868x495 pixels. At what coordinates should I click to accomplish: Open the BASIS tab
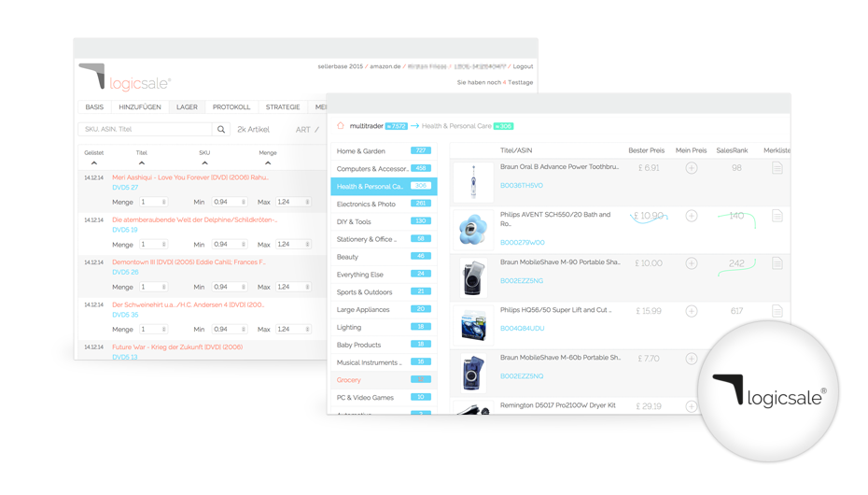(x=94, y=106)
